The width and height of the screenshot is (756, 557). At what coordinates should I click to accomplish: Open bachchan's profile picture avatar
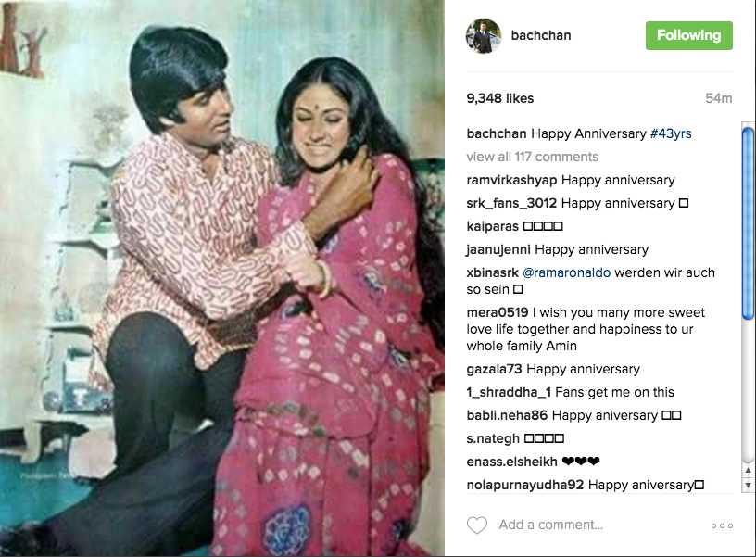tap(484, 36)
